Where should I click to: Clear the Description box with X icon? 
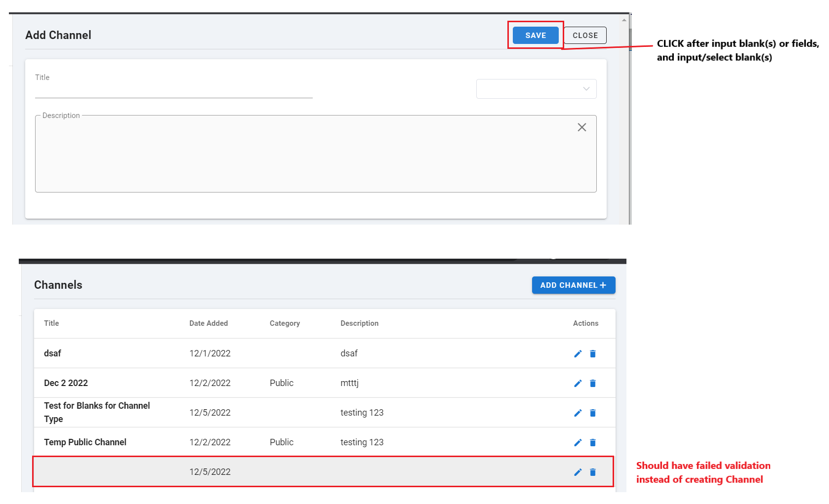[x=582, y=127]
